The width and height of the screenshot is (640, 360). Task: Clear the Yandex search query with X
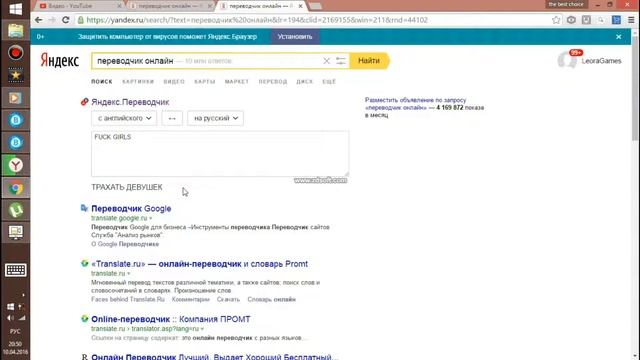(326, 61)
